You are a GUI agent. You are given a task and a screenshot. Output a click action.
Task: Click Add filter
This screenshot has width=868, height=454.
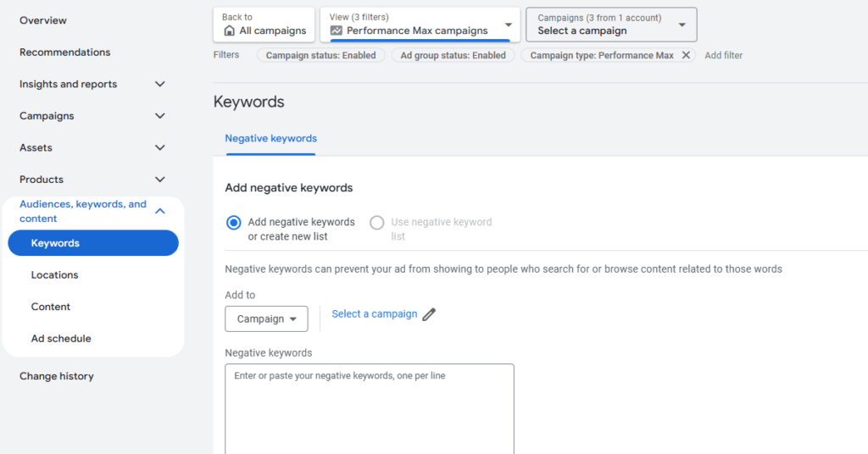(724, 55)
